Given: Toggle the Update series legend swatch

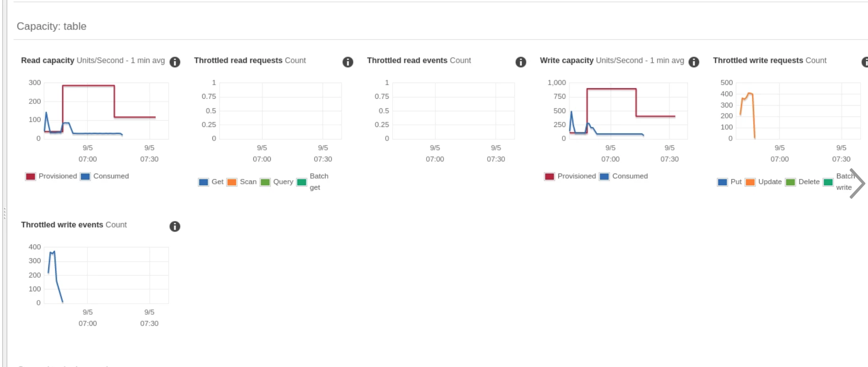Looking at the screenshot, I should click(750, 182).
